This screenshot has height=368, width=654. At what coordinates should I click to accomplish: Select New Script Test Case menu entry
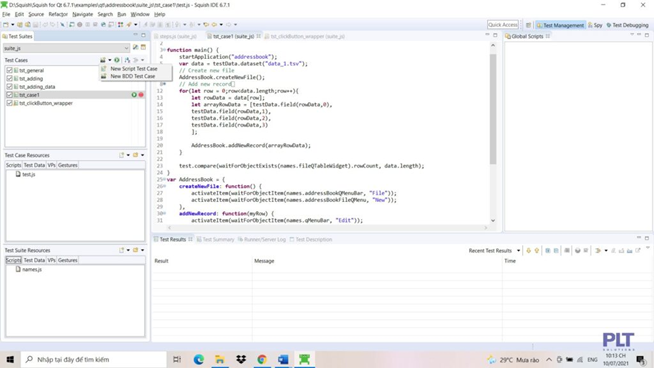point(134,68)
